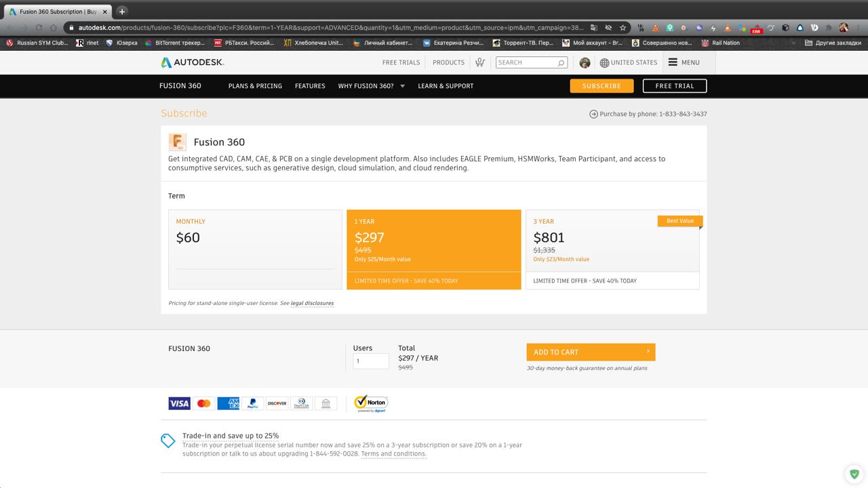Open the hamburger MENU icon

coord(673,62)
